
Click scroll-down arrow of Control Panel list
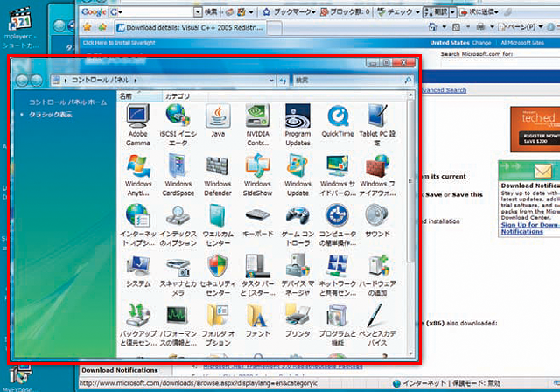click(x=410, y=353)
